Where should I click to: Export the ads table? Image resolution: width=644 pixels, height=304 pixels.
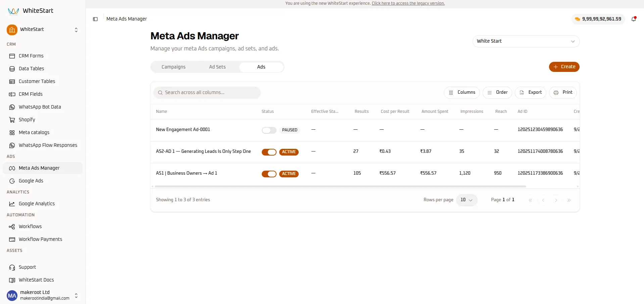pyautogui.click(x=530, y=92)
